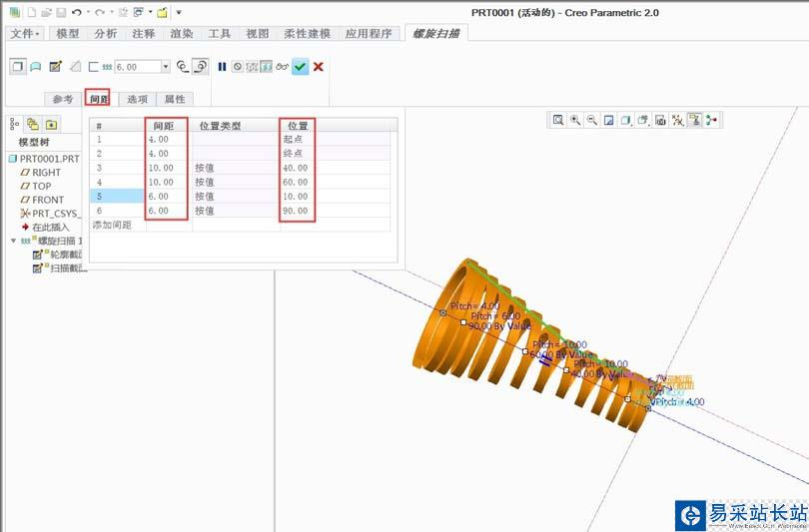Screen dimensions: 809x532
Task: Switch to the 视图 ribbon tab
Action: [258, 34]
